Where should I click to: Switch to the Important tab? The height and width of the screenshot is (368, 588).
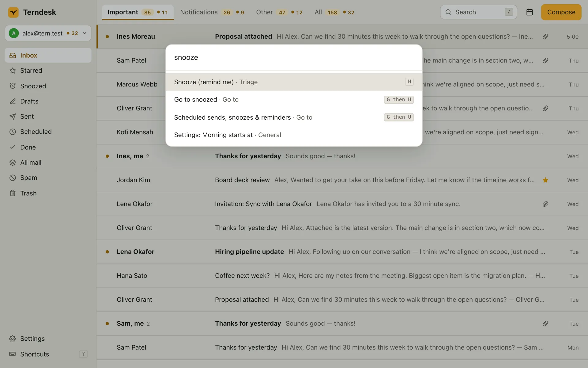[x=138, y=12]
